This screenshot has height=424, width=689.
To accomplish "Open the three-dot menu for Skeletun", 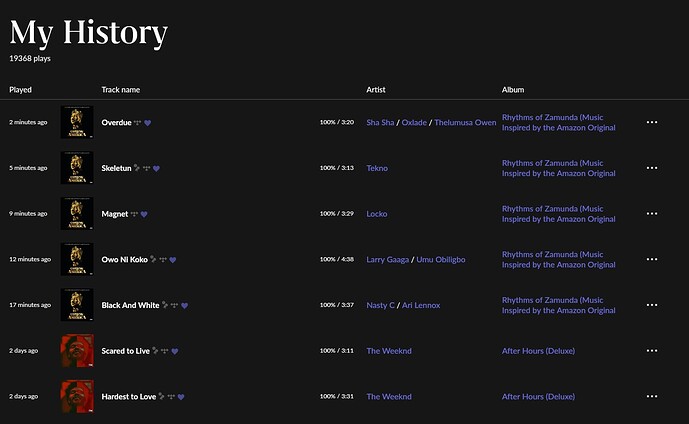I will click(x=652, y=168).
